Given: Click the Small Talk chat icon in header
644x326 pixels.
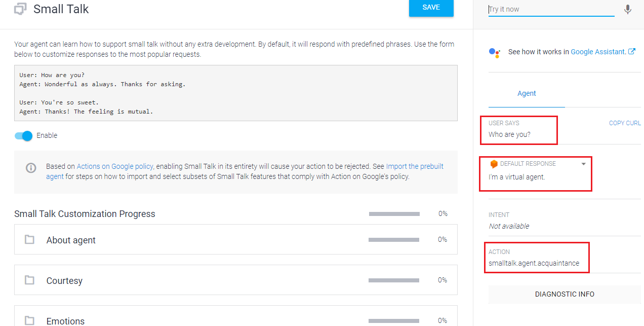Looking at the screenshot, I should tap(20, 9).
